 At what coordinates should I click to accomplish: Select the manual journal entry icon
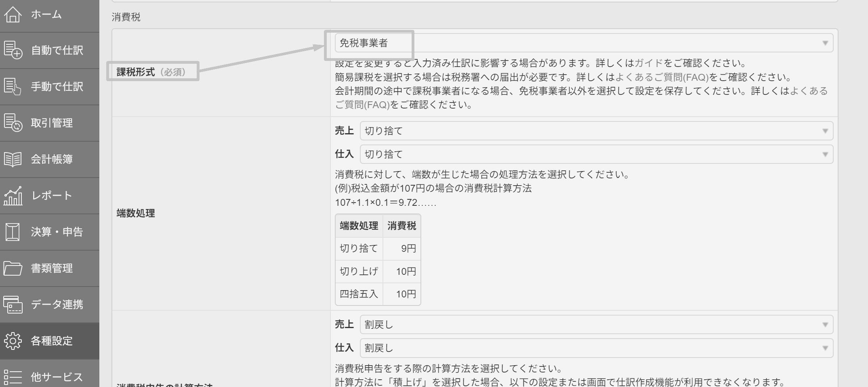13,87
